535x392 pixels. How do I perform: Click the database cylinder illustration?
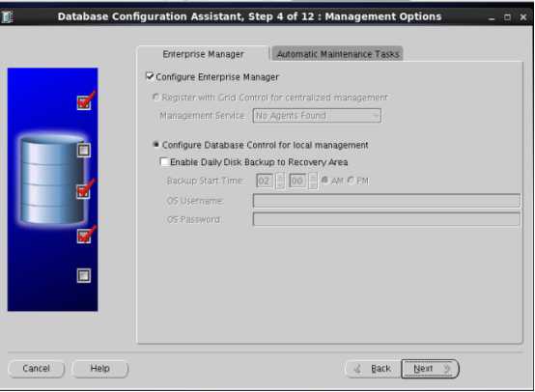coord(52,180)
